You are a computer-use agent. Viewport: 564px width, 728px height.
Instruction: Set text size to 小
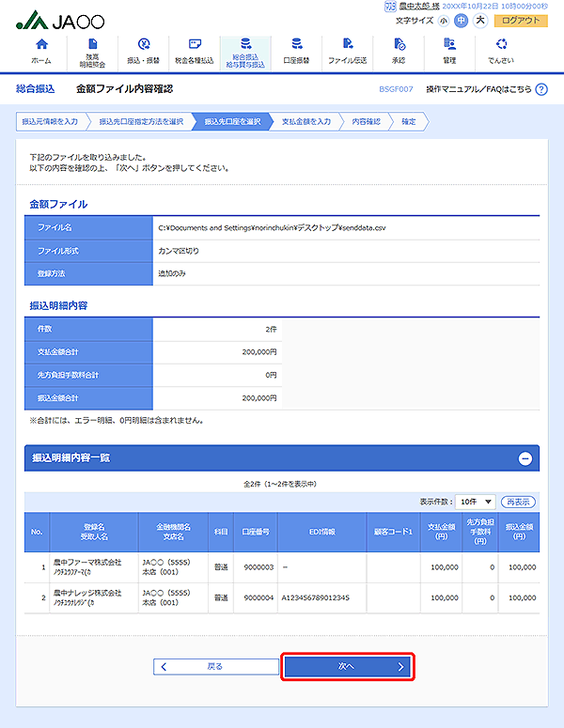444,21
